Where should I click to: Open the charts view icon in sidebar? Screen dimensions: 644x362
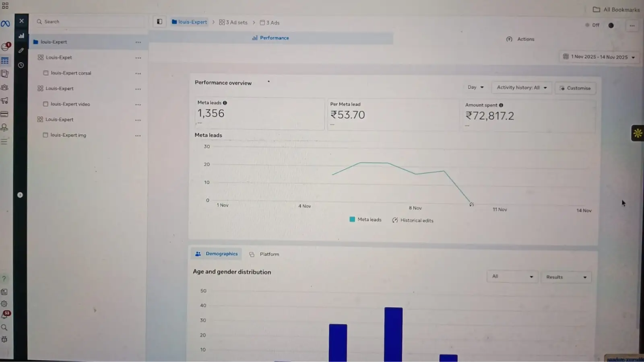tap(21, 36)
